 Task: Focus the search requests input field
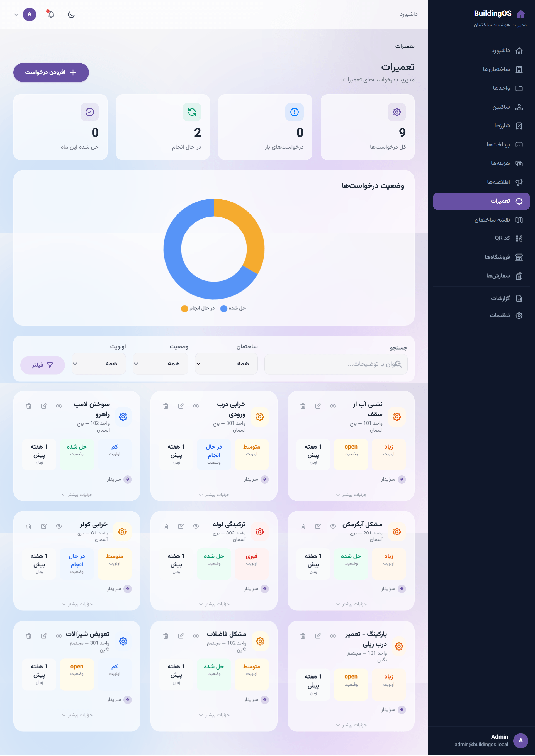click(336, 364)
